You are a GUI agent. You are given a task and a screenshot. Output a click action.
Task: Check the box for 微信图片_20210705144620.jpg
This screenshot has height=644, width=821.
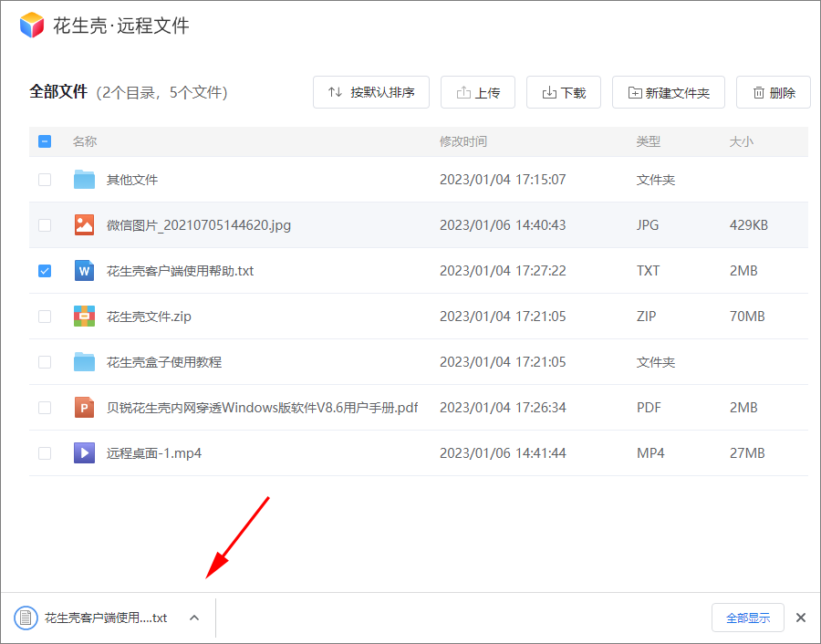coord(45,225)
